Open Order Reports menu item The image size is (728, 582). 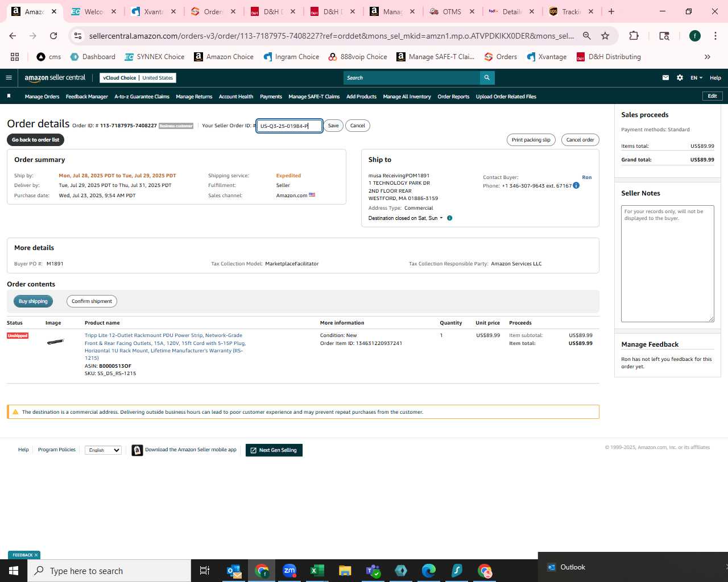click(453, 97)
